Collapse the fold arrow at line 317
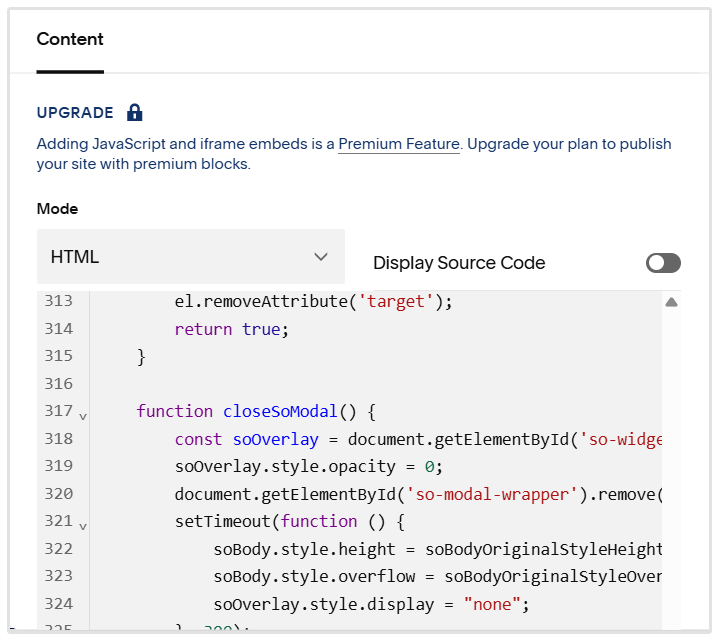 point(83,416)
